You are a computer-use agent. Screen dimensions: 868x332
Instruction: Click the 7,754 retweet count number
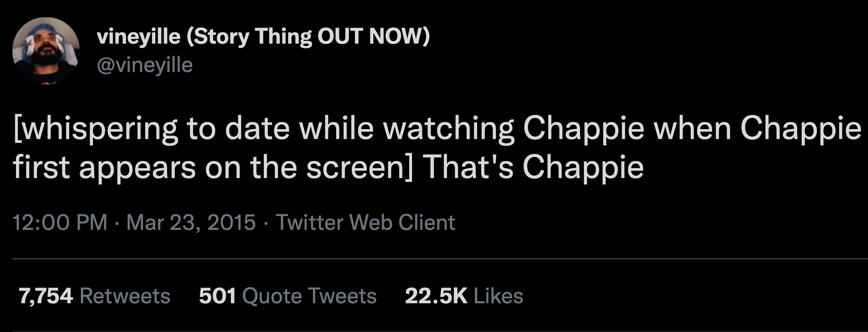(x=46, y=296)
